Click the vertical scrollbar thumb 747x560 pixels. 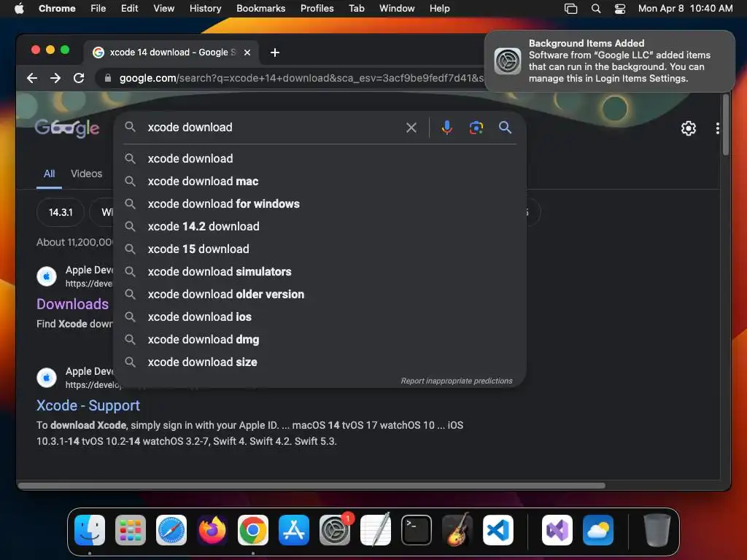pyautogui.click(x=726, y=125)
